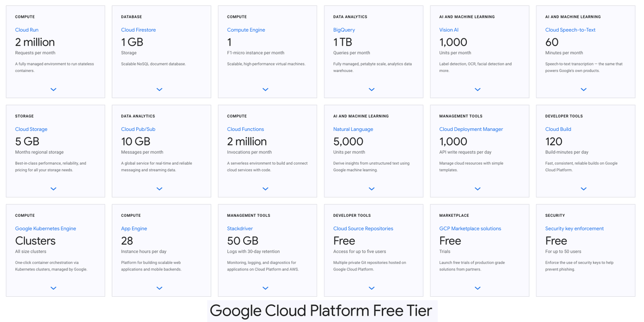Screen dimensions: 644x322
Task: Expand the Natural Language card chevron
Action: click(x=371, y=189)
